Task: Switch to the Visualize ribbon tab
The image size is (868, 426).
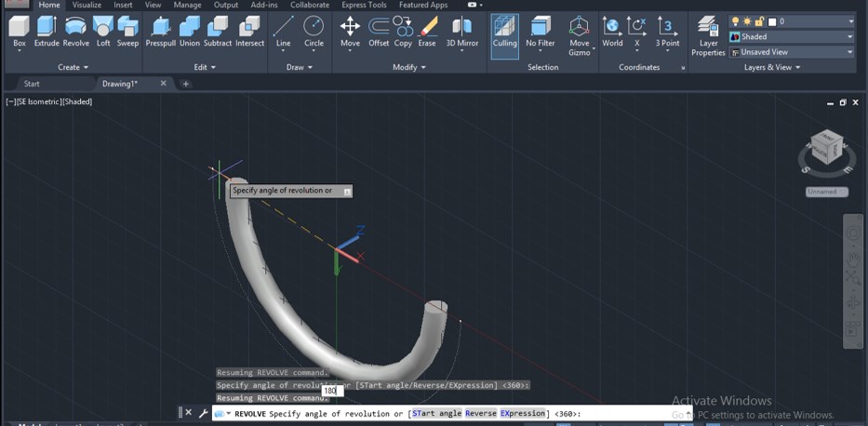Action: [87, 5]
